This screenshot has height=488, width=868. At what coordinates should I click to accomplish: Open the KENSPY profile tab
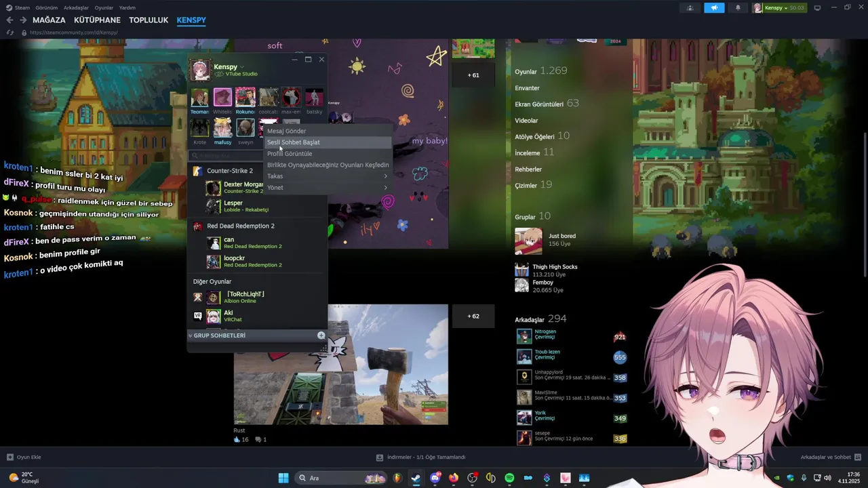click(x=191, y=20)
